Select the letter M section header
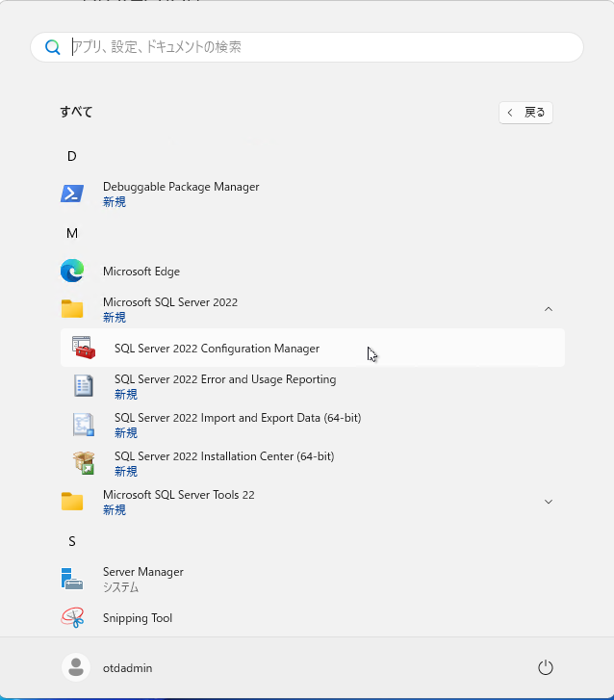 click(x=72, y=233)
